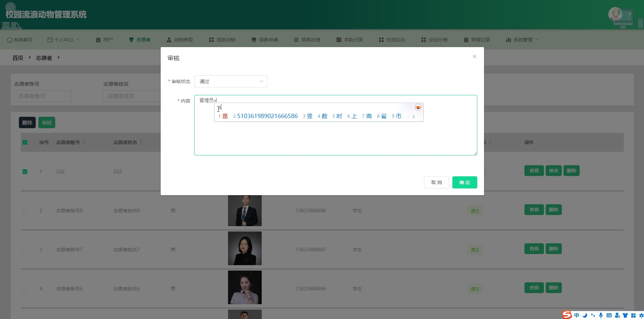The image size is (644, 319).
Task: Close the 审核 dialog with the X
Action: [x=475, y=57]
